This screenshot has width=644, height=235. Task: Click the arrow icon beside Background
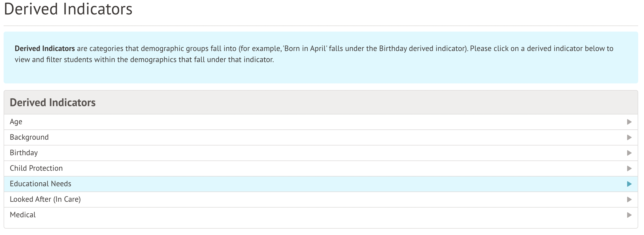coord(629,137)
